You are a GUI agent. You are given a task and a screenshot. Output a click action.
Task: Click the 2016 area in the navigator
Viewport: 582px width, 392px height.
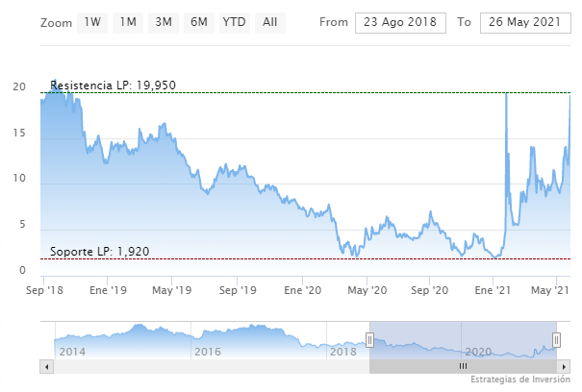(x=208, y=351)
